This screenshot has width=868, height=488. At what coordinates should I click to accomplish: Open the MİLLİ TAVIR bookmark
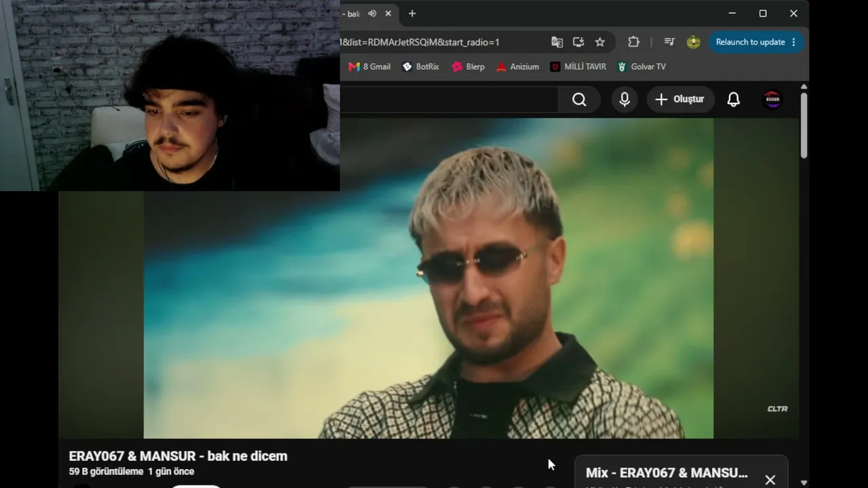[578, 66]
